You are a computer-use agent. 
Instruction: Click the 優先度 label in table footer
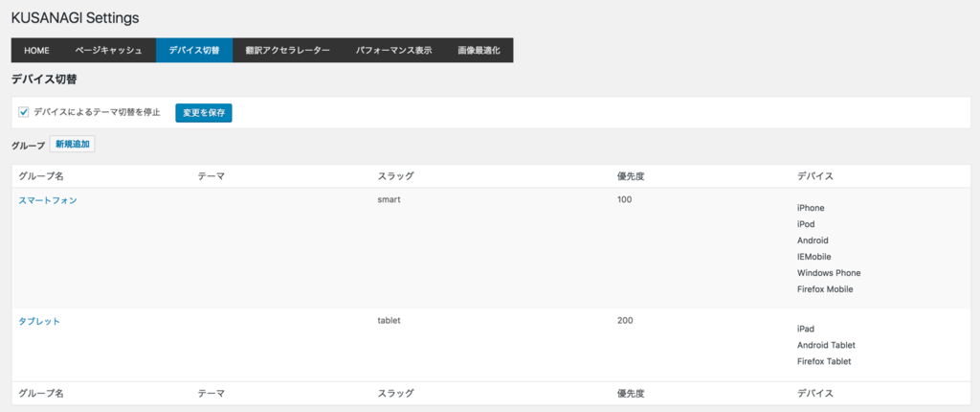point(632,393)
